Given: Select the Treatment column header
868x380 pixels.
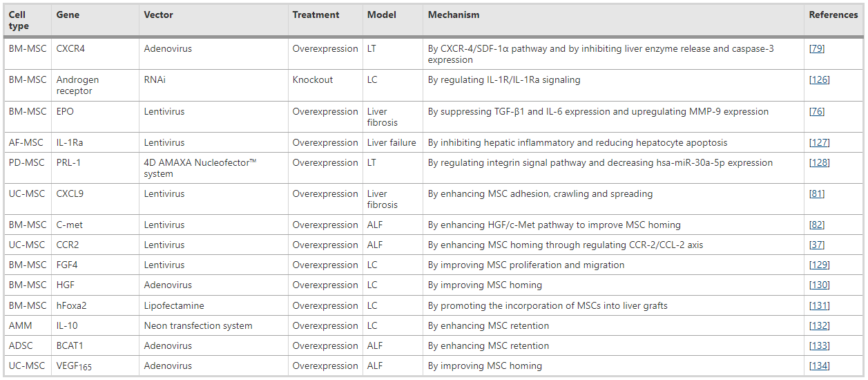Looking at the screenshot, I should (316, 15).
